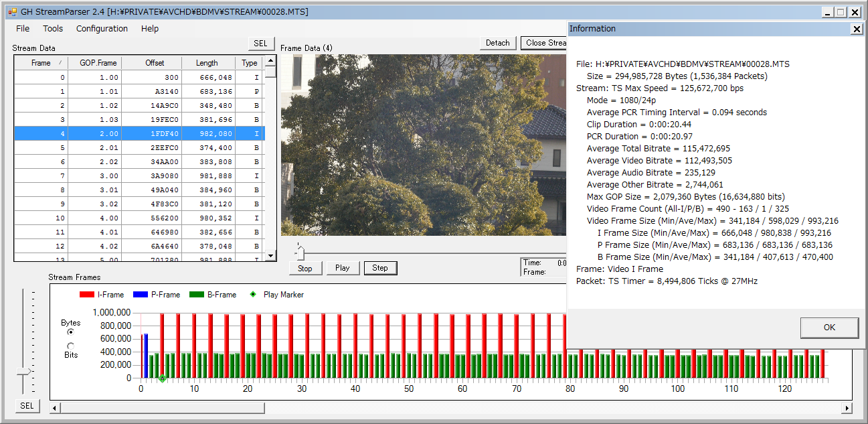Viewport: 868px width, 424px height.
Task: Open the Tools menu
Action: [x=53, y=29]
